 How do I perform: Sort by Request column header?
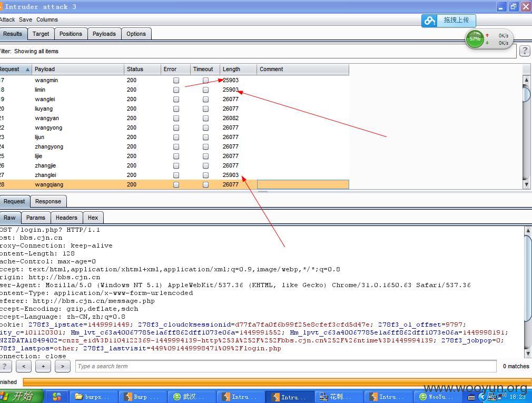(x=15, y=69)
